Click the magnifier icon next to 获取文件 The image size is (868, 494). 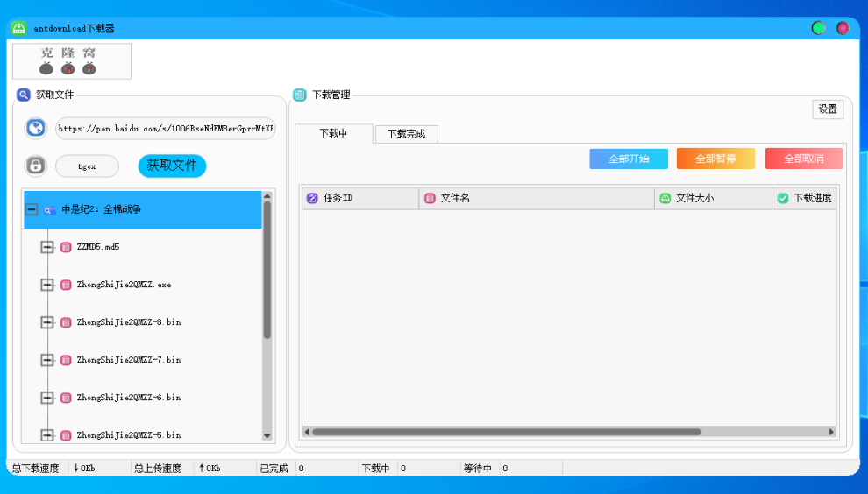tap(24, 95)
